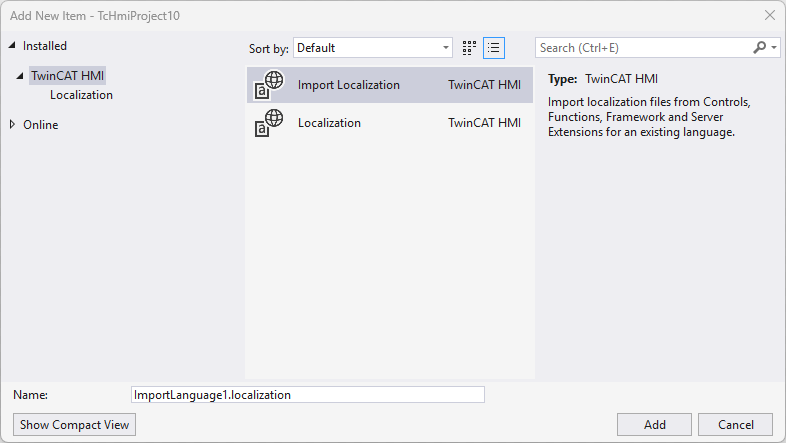Click the Import Localization item name

pyautogui.click(x=349, y=85)
